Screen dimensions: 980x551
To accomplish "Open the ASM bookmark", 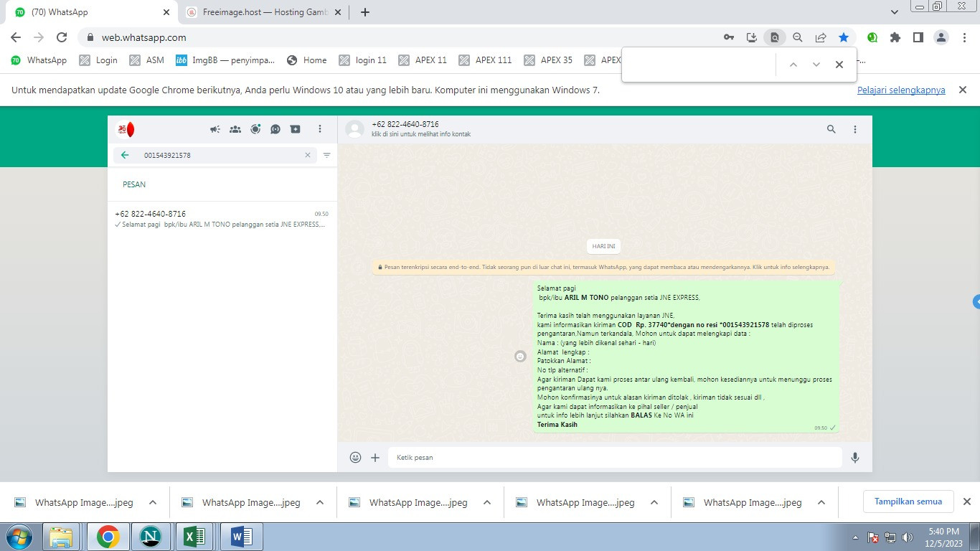I will pyautogui.click(x=147, y=60).
